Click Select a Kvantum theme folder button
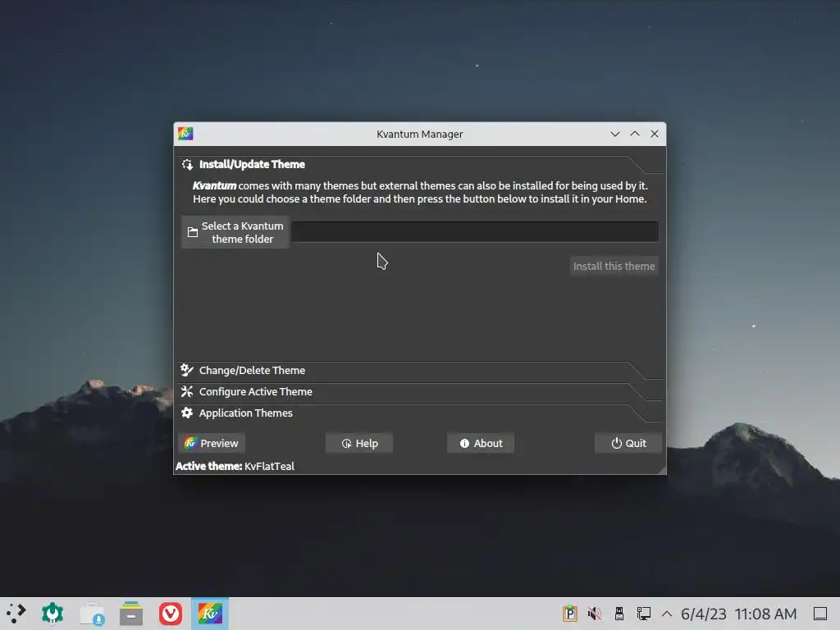 coord(235,232)
